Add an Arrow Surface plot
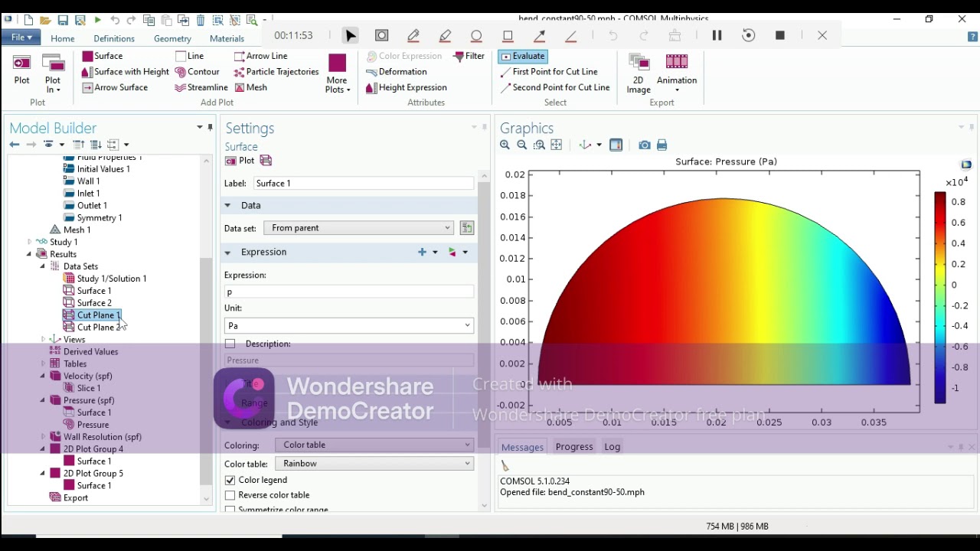The width and height of the screenshot is (980, 551). [115, 88]
